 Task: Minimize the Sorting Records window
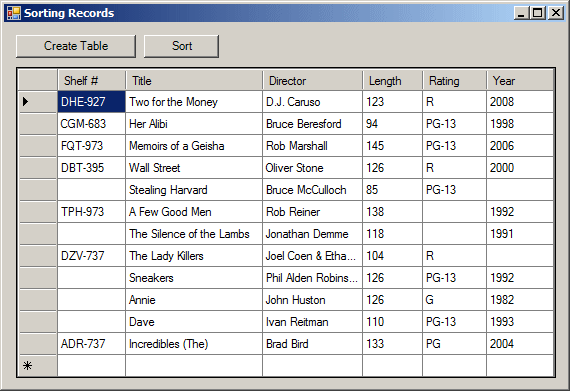point(522,13)
